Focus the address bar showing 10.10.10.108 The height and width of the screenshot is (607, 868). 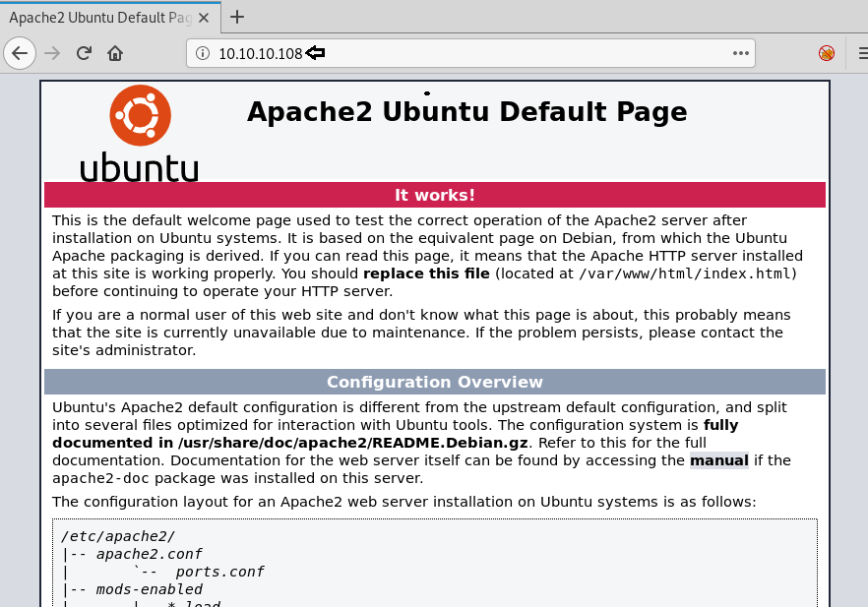pos(470,53)
